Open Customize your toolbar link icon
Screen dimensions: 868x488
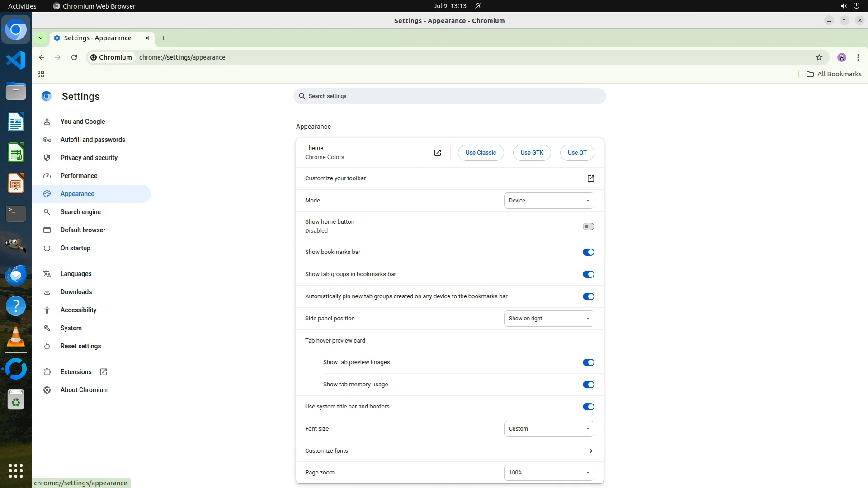[x=590, y=178]
